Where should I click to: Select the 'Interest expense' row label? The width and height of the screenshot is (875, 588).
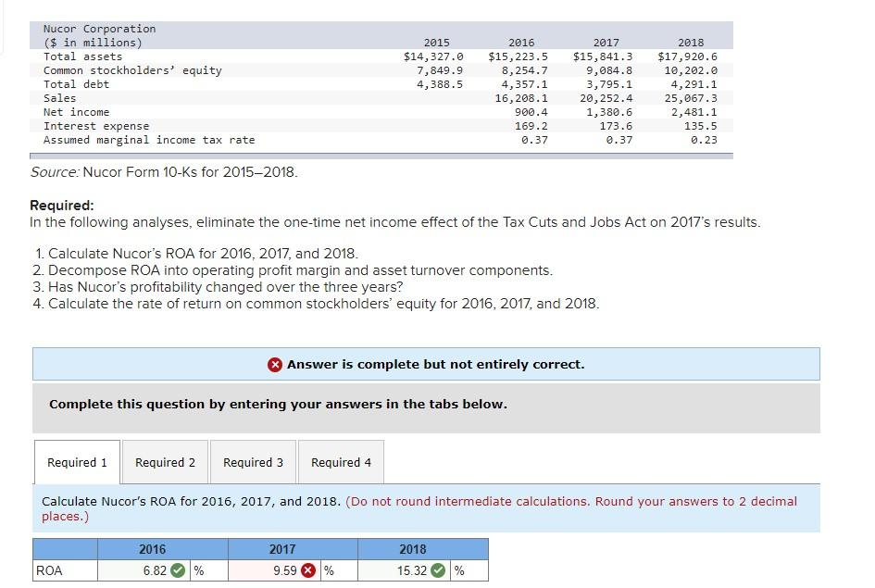pos(96,126)
